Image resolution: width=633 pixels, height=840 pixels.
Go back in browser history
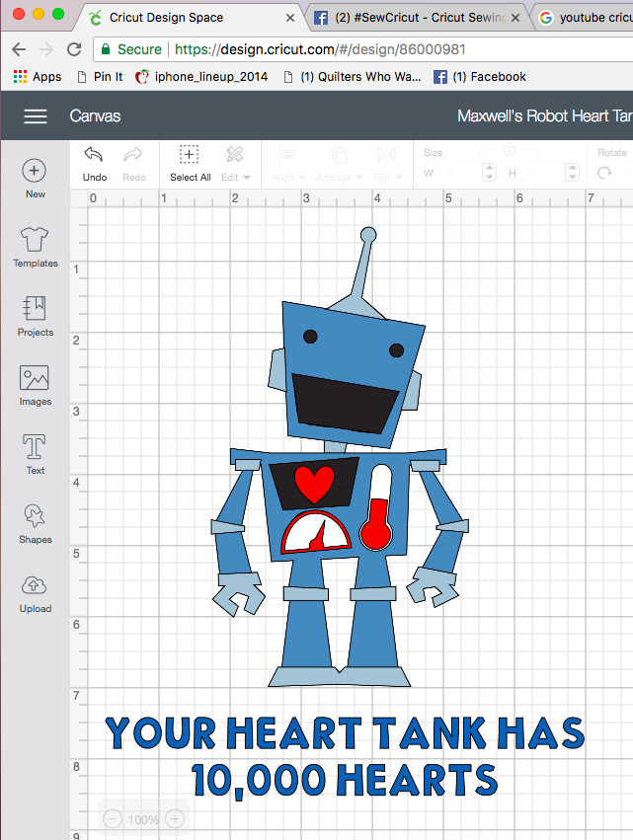tap(19, 49)
